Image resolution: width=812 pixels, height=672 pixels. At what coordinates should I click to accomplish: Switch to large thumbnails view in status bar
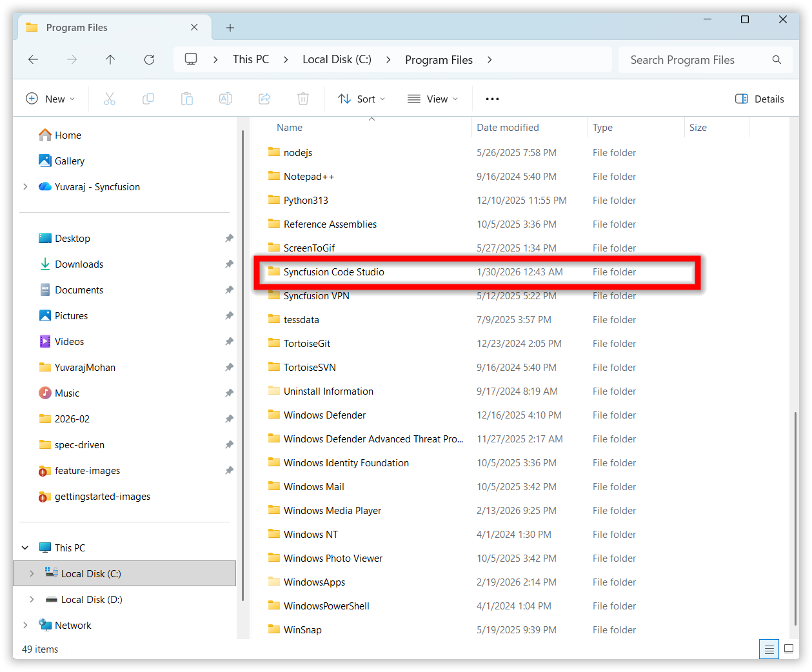pyautogui.click(x=789, y=649)
